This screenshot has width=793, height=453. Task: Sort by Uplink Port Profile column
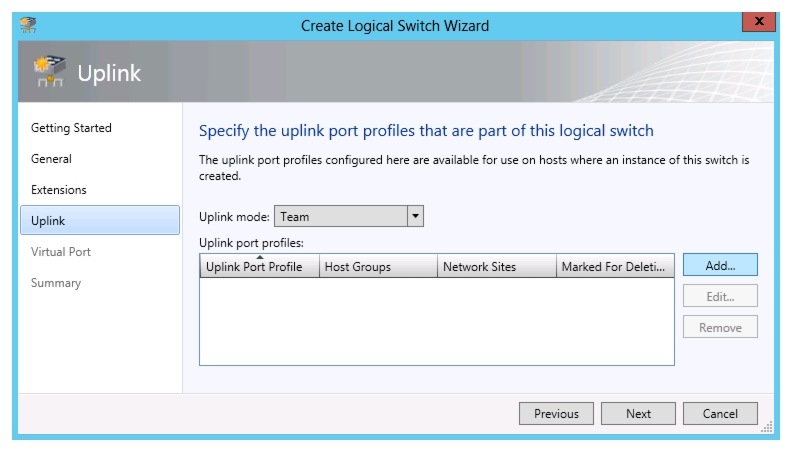[x=259, y=267]
